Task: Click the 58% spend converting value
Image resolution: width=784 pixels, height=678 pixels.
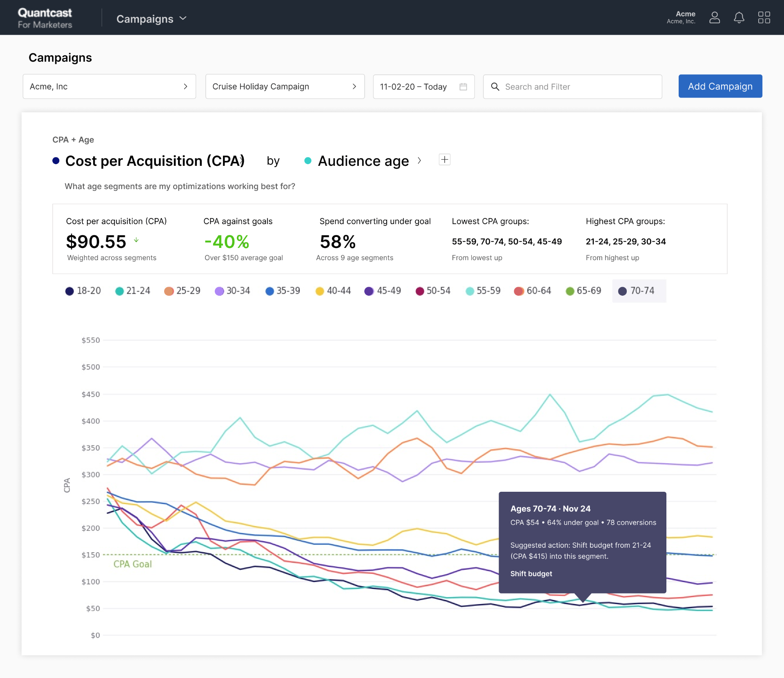Action: click(x=338, y=242)
